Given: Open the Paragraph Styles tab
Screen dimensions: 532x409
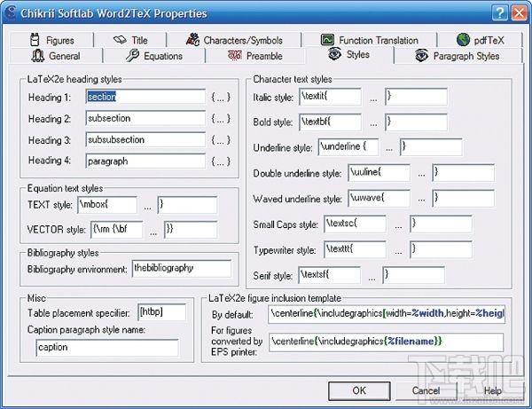Looking at the screenshot, I should (x=458, y=56).
